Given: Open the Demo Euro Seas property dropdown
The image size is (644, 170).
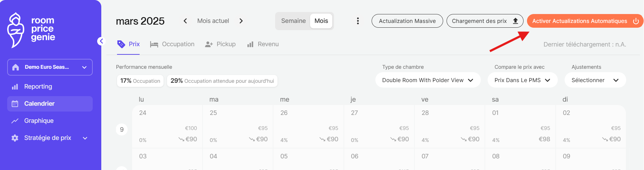Looking at the screenshot, I should click(x=50, y=67).
